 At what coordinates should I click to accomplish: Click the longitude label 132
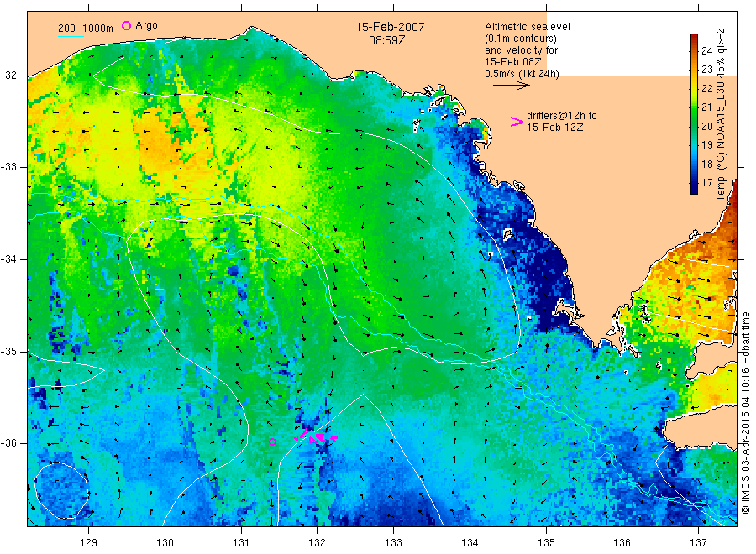(x=318, y=543)
